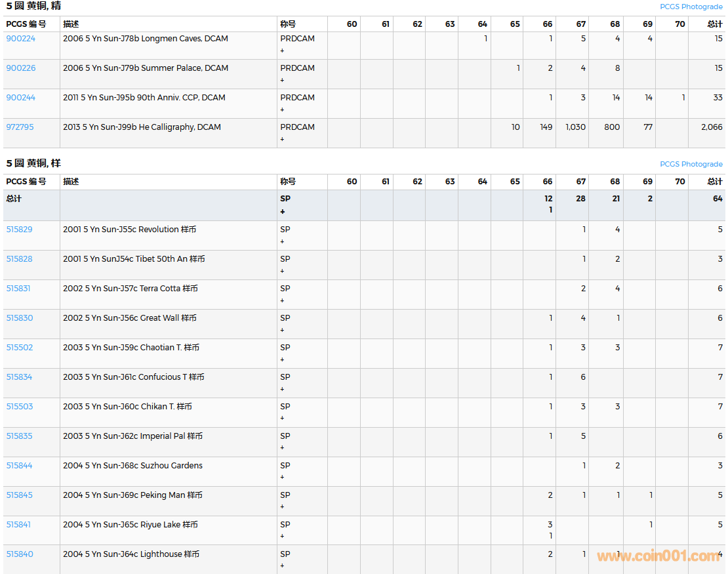This screenshot has width=728, height=574.
Task: Expand plus sign under PRDCAM for He Calligraphy
Action: tap(283, 139)
